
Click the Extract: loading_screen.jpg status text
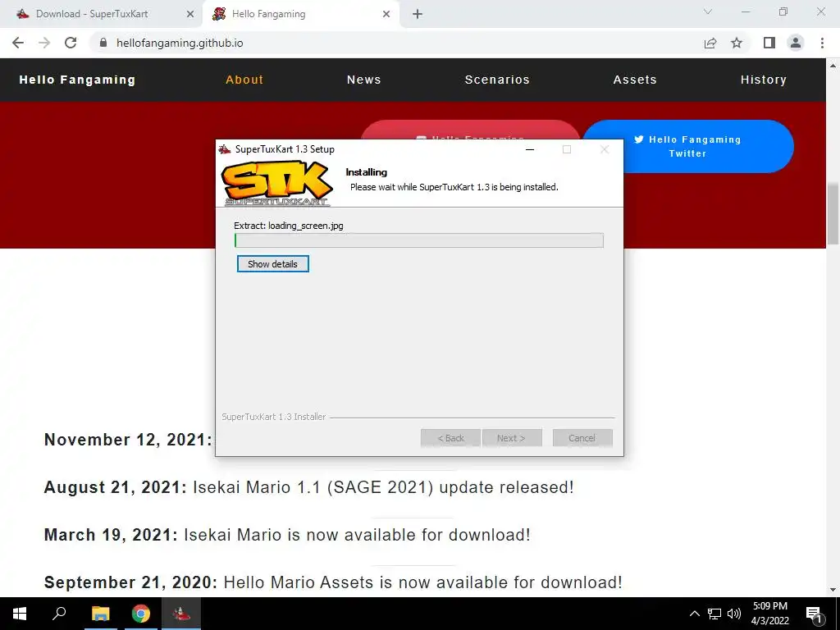coord(289,226)
